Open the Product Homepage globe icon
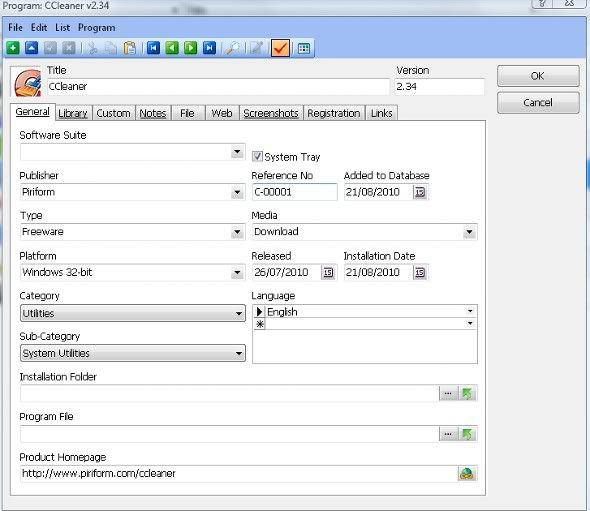Screen dimensions: 590x511 pos(467,473)
